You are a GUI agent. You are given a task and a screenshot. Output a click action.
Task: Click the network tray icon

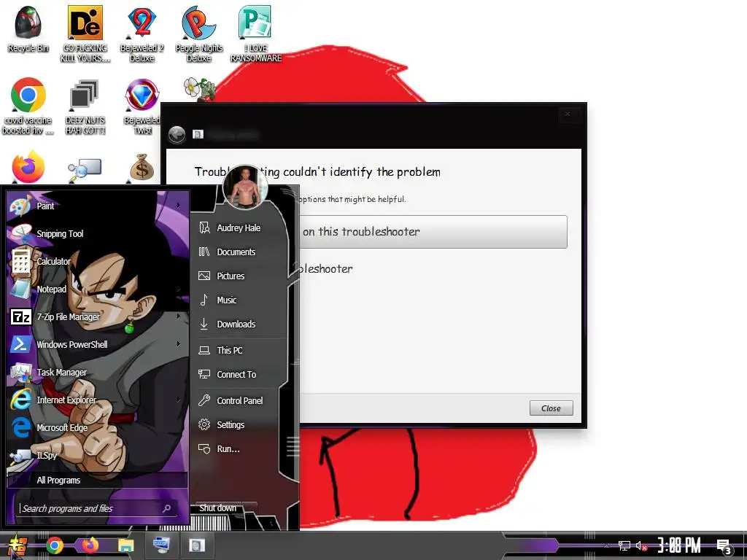[x=624, y=545]
